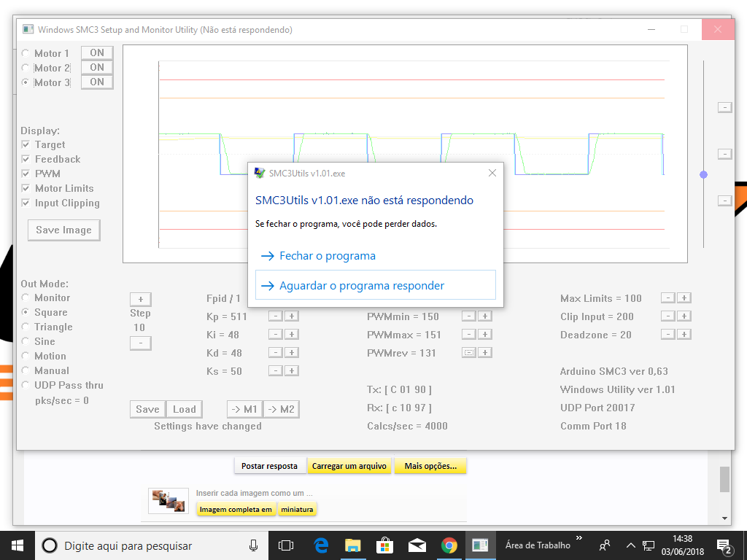
Task: Open Microsoft Edge from taskbar
Action: (x=321, y=545)
